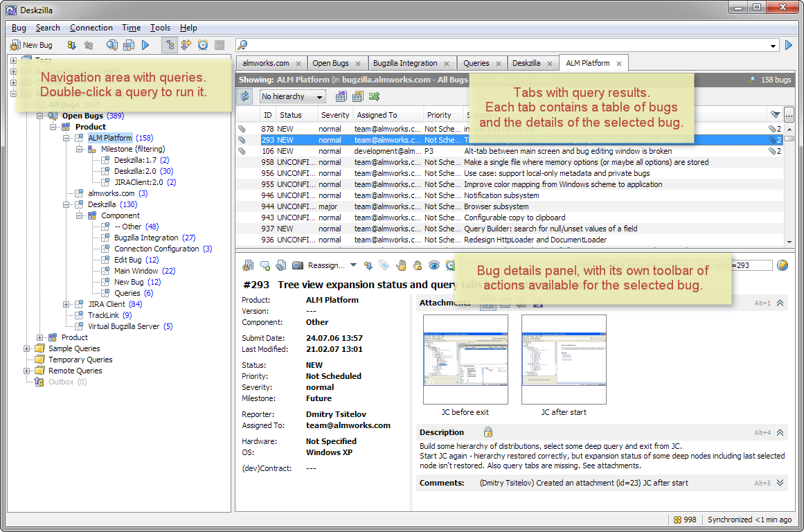804x532 pixels.
Task: Select the Download Changes toolbar icon
Action: point(72,44)
